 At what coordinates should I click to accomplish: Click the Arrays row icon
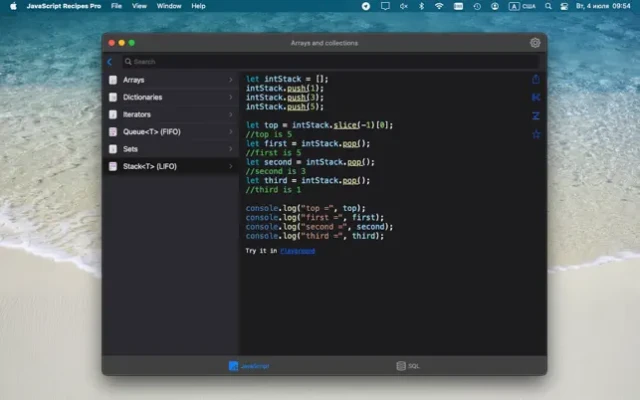(113, 80)
